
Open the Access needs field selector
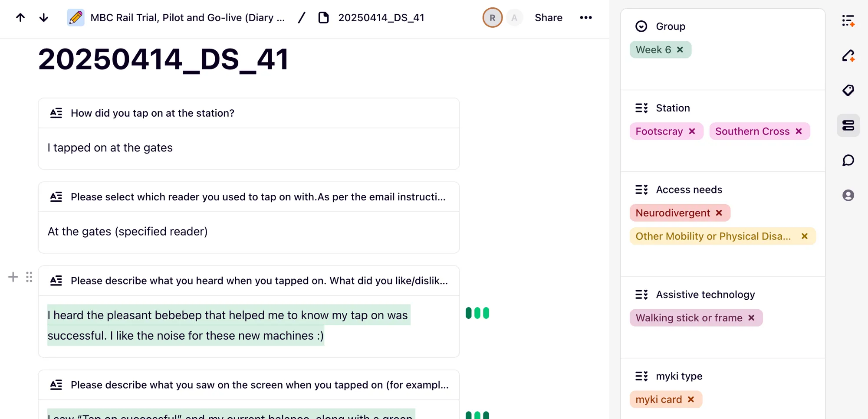point(641,190)
